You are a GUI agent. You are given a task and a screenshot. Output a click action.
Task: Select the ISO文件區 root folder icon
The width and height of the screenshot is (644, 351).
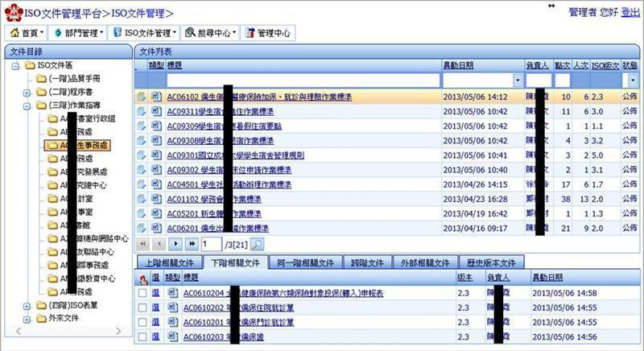30,65
